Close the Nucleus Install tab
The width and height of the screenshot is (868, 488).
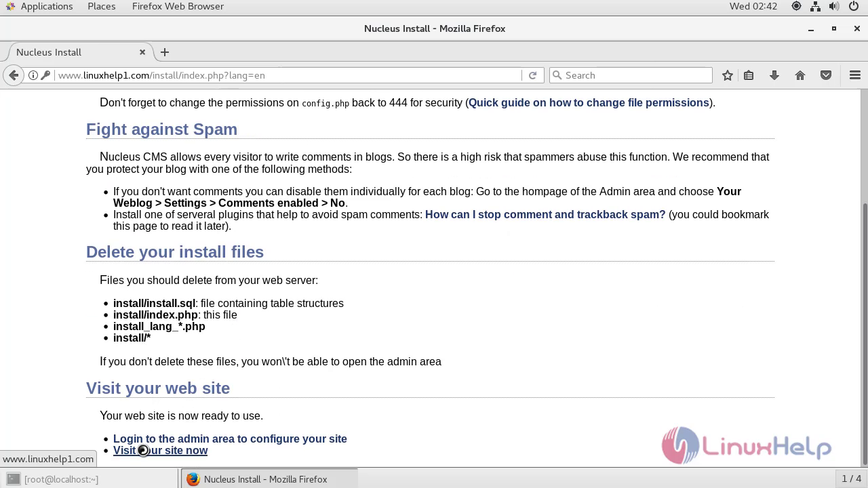pyautogui.click(x=142, y=52)
